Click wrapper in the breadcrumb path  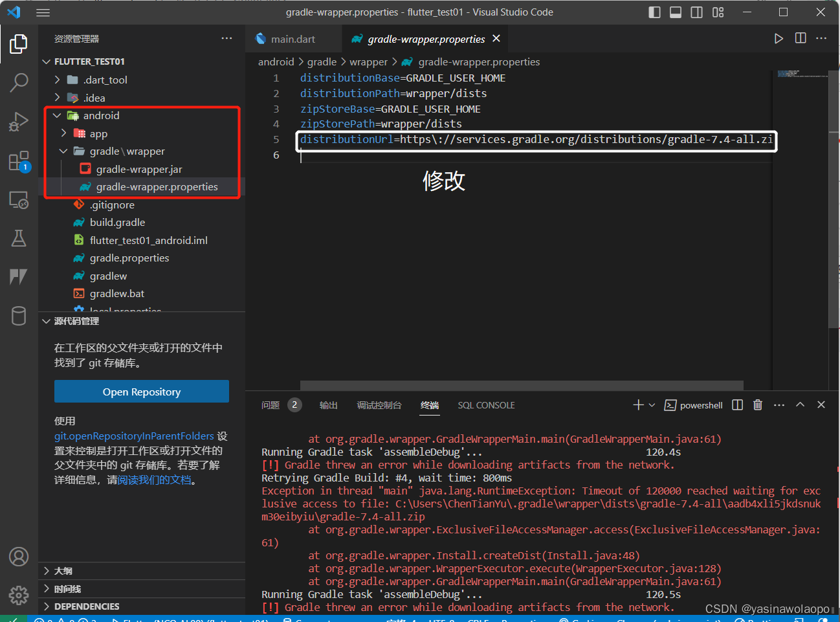click(368, 61)
